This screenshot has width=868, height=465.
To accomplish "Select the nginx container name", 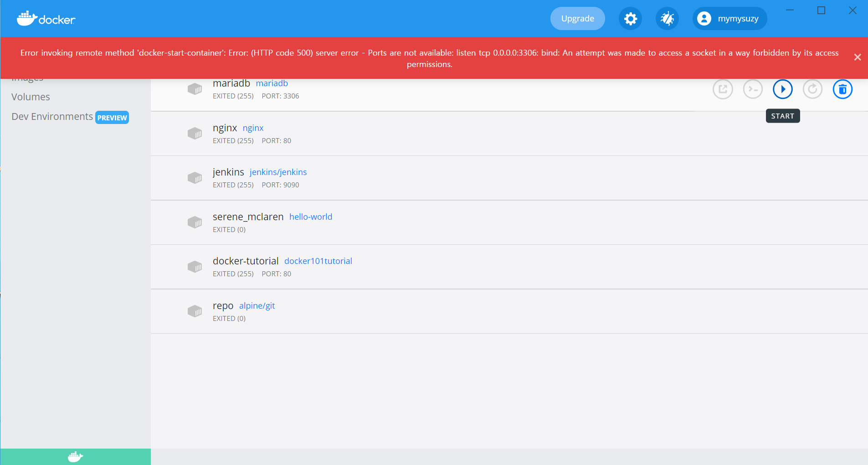I will [x=225, y=128].
